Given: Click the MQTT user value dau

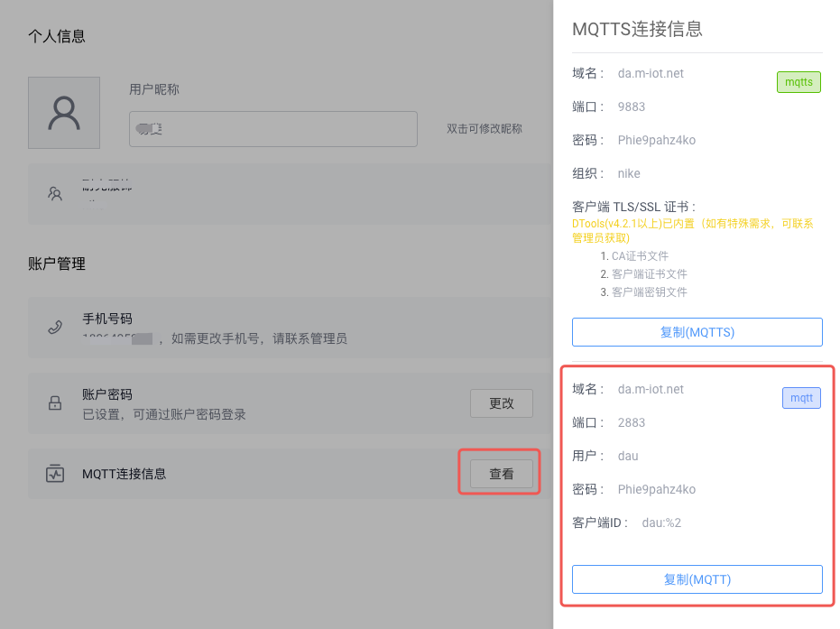Looking at the screenshot, I should click(627, 456).
